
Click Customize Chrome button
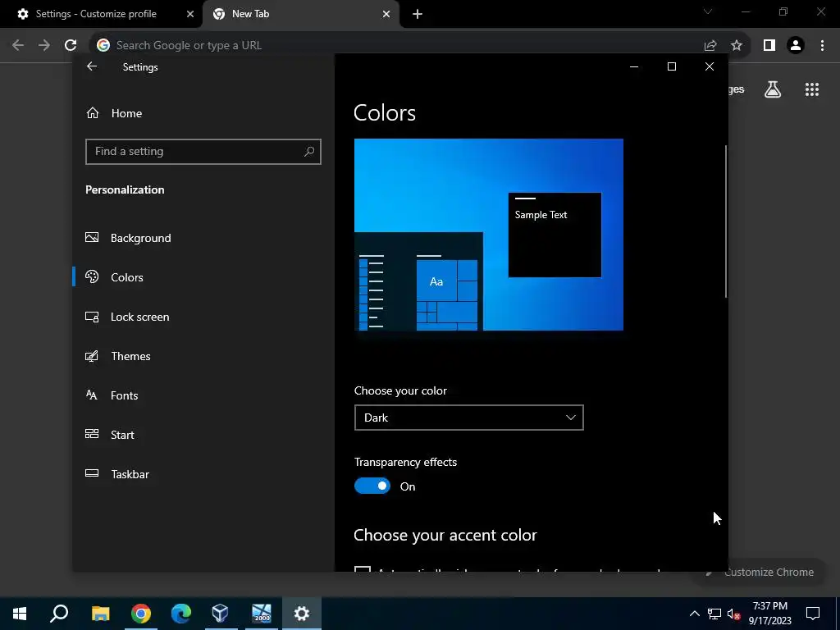[760, 572]
